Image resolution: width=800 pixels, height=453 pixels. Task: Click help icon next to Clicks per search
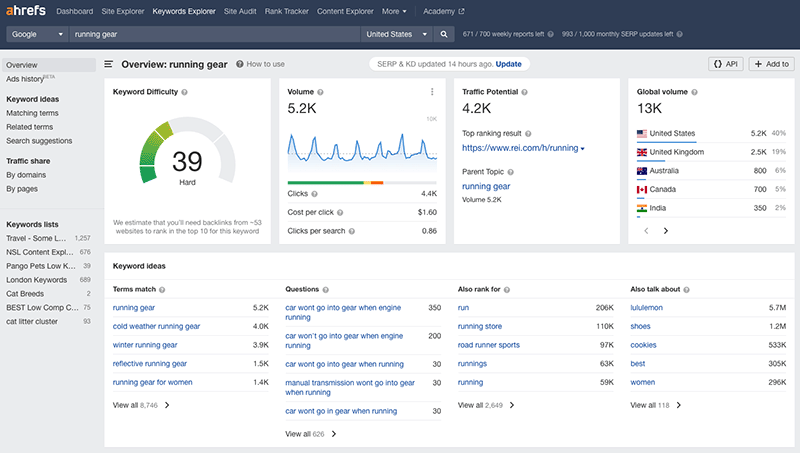point(352,231)
